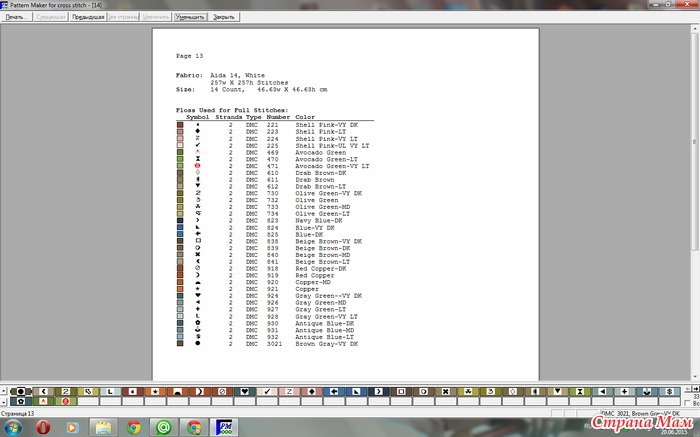This screenshot has height=437, width=700.
Task: Select the half-dome copper palette swatch
Action: click(x=177, y=391)
